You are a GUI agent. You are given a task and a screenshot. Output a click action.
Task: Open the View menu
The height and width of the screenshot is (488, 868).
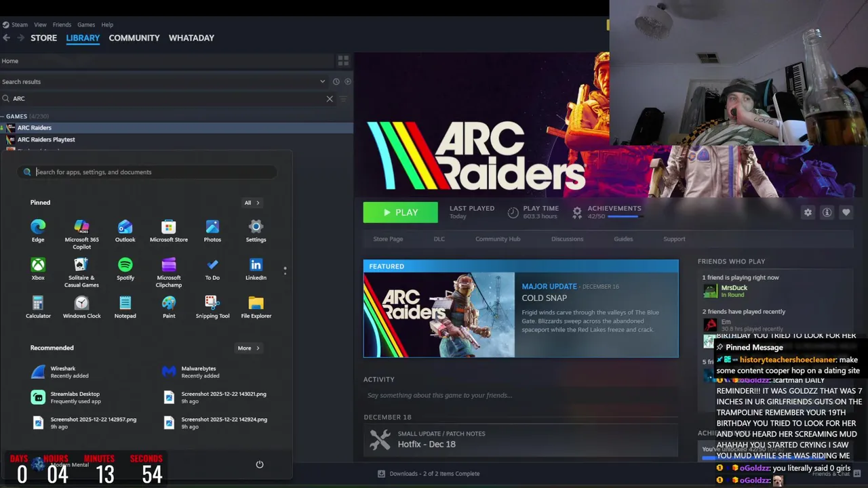click(x=40, y=24)
